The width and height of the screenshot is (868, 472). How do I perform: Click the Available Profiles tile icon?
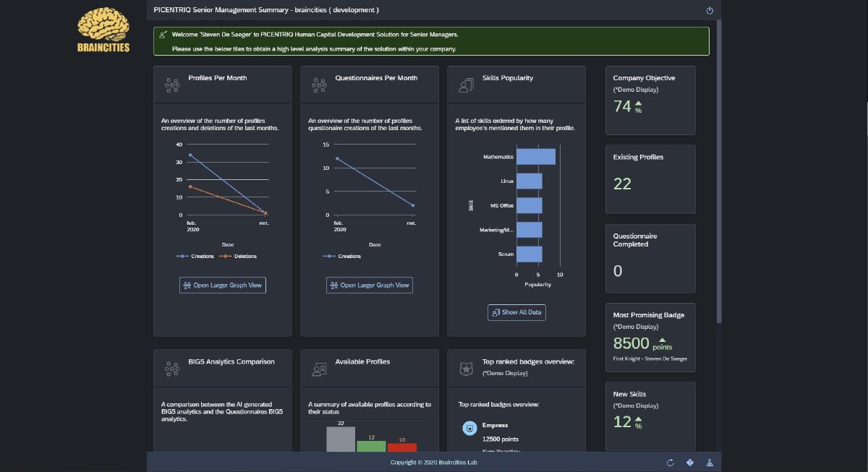319,369
